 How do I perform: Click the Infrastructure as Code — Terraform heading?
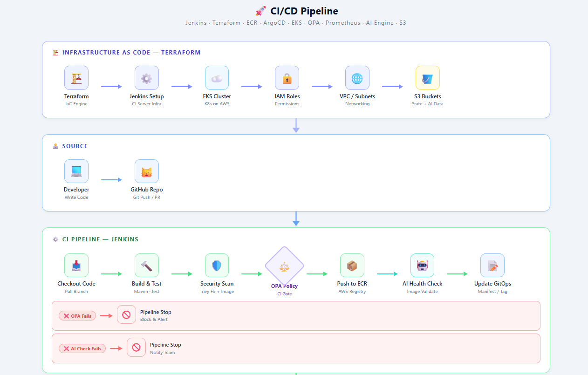[x=131, y=53]
